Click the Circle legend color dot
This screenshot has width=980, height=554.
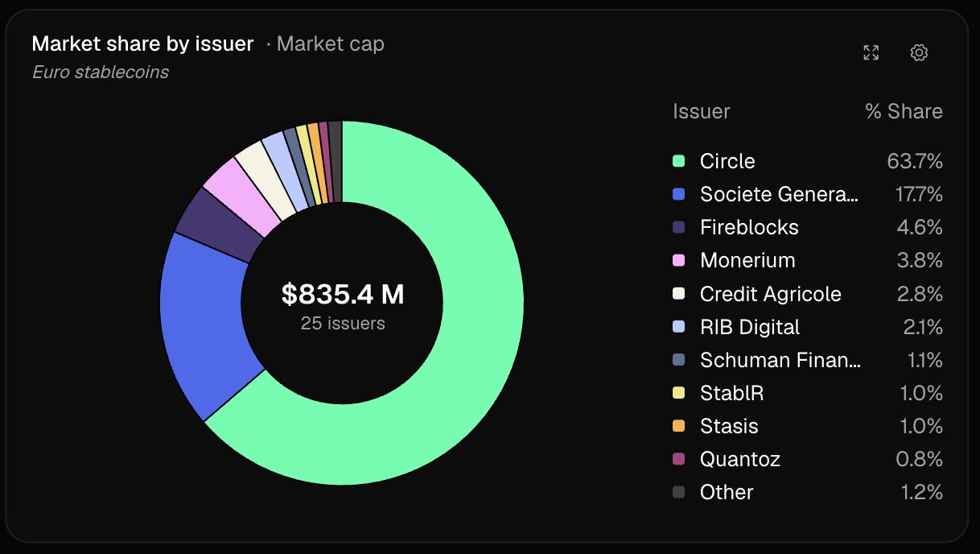678,161
